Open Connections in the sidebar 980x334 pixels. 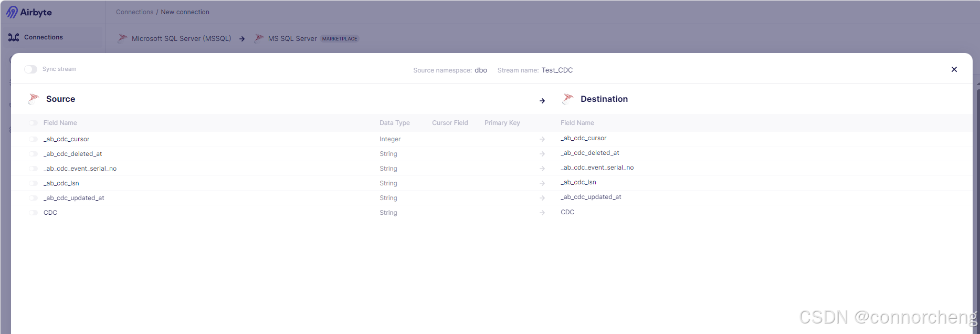pyautogui.click(x=51, y=37)
